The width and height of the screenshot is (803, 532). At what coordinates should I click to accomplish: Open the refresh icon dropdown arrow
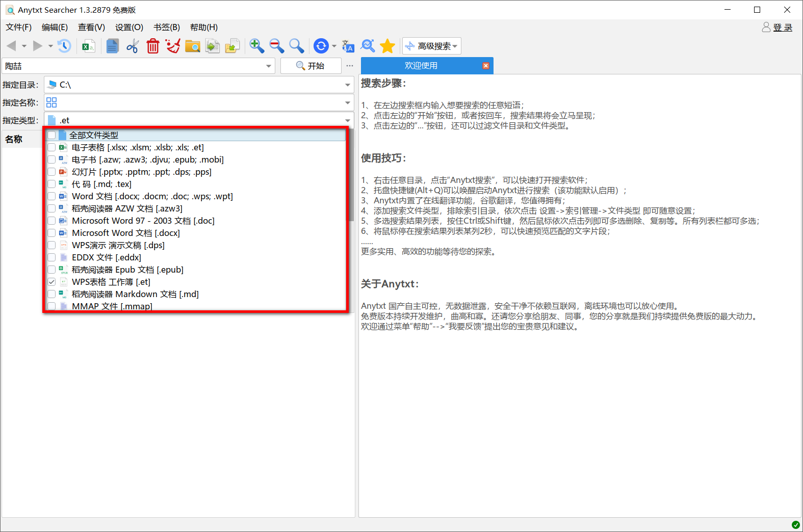click(334, 46)
